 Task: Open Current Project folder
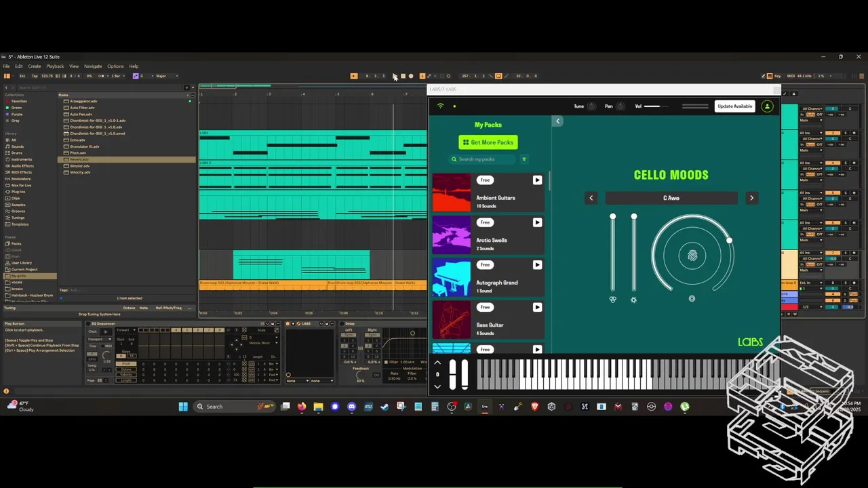[x=24, y=269]
